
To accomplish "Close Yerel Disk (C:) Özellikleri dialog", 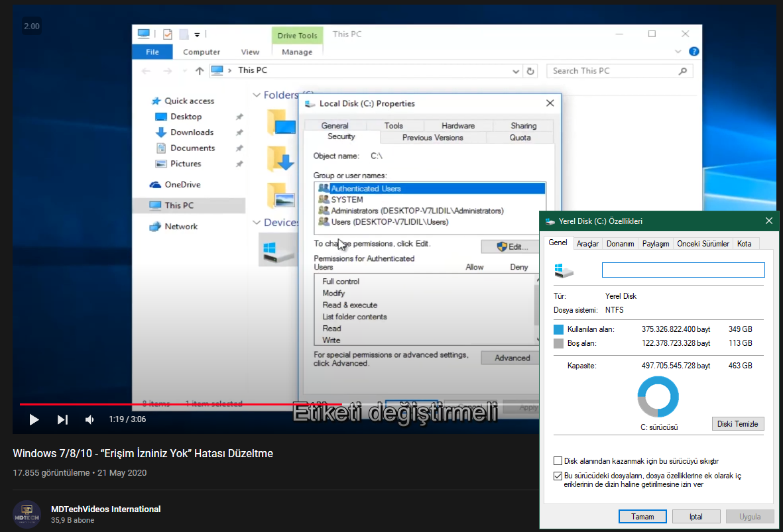I will (769, 221).
